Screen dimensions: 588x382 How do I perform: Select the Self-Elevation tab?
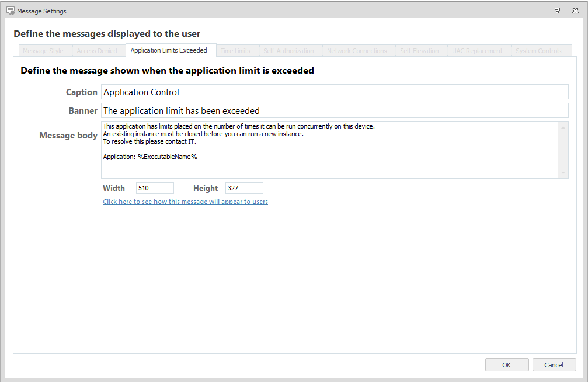coord(419,51)
